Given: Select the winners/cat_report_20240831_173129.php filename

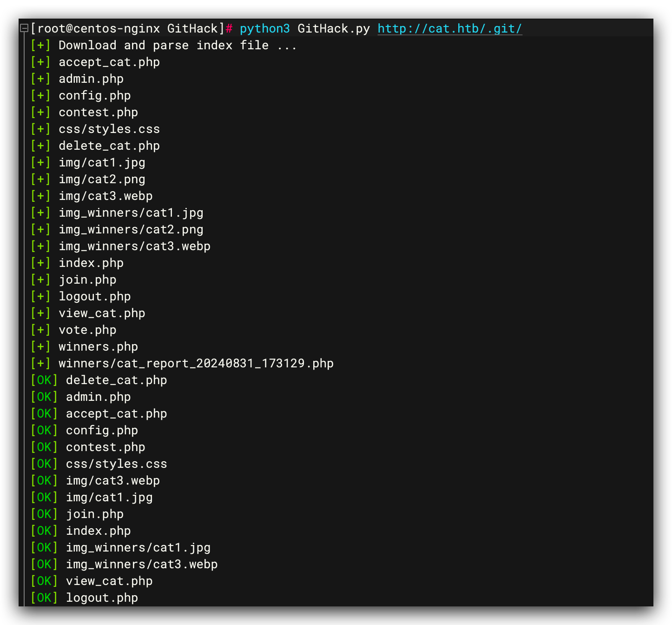Looking at the screenshot, I should [x=196, y=364].
